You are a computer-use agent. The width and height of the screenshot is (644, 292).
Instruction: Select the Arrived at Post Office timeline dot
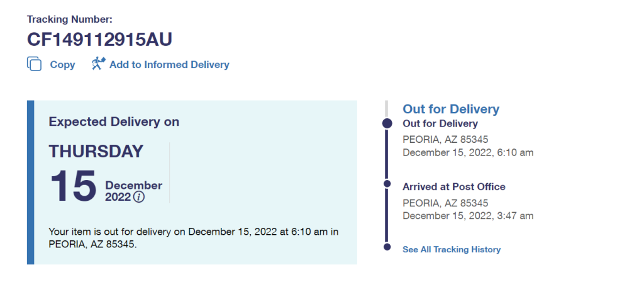pos(387,184)
